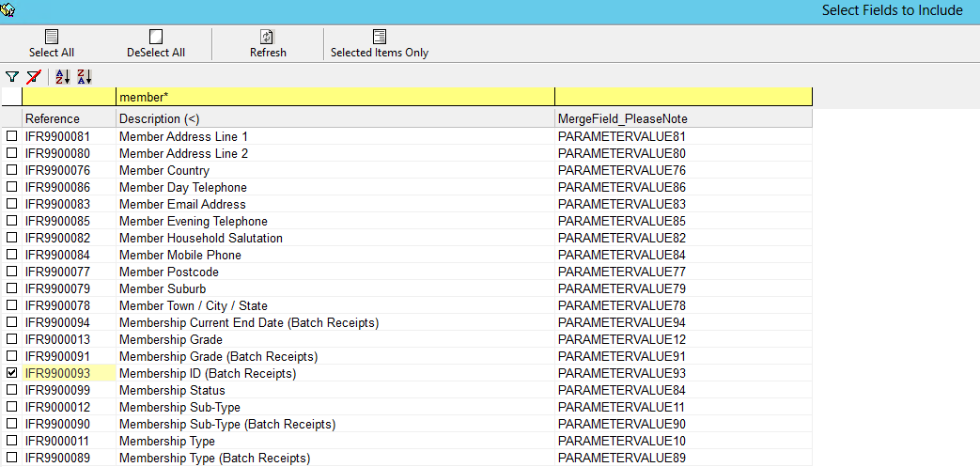Screen dimensions: 980x467
Task: Click the PARAMETERVALUE12 cell
Action: tap(684, 339)
